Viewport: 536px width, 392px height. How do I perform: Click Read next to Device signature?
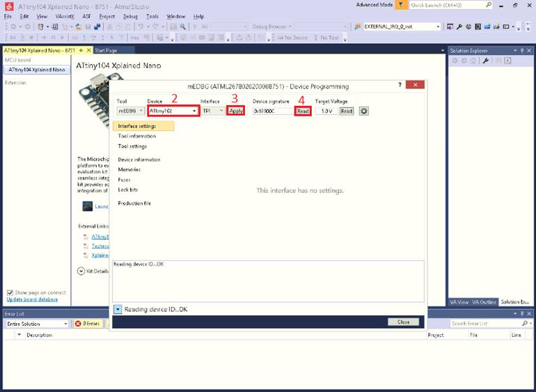(302, 111)
